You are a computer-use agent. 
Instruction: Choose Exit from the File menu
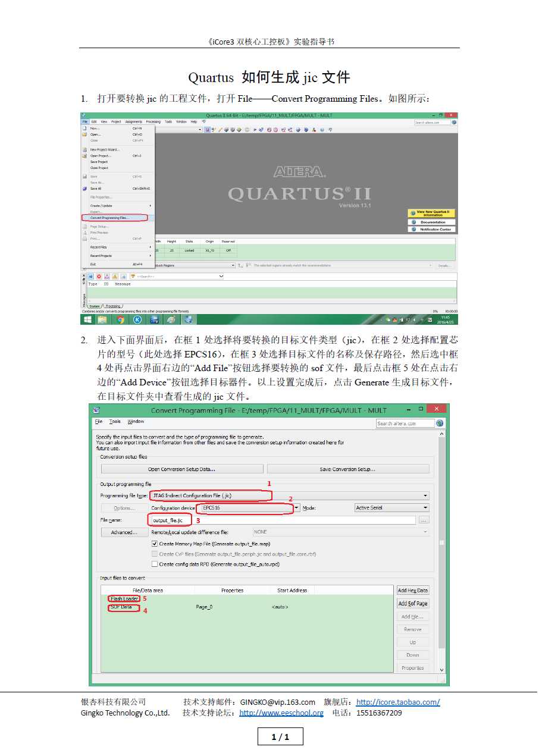click(x=117, y=264)
